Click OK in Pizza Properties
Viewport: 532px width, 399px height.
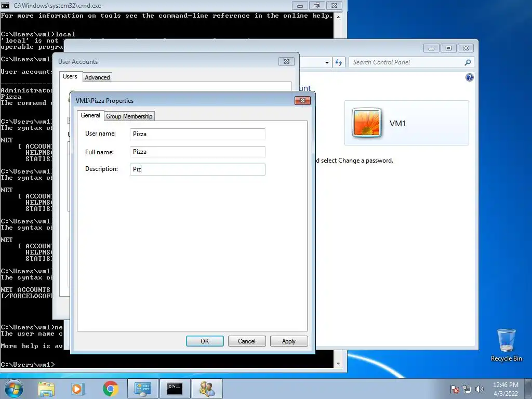pyautogui.click(x=205, y=341)
